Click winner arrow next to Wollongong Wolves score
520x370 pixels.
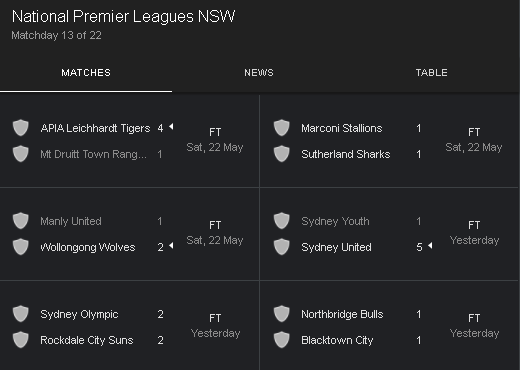coord(171,246)
